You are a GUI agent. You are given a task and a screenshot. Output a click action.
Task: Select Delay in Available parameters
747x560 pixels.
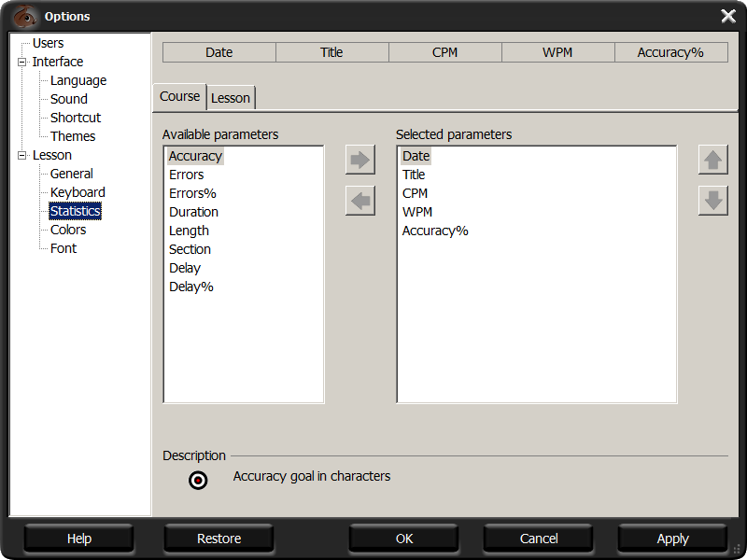(x=185, y=268)
